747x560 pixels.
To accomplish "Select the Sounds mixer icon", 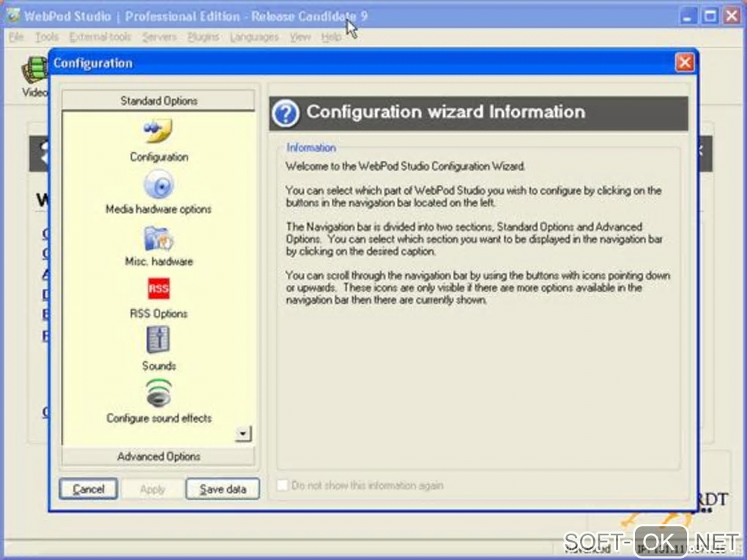I will [x=158, y=340].
